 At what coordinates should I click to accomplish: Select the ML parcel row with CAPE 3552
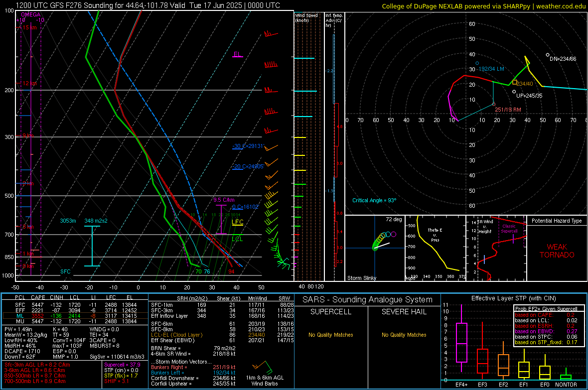[x=75, y=316]
